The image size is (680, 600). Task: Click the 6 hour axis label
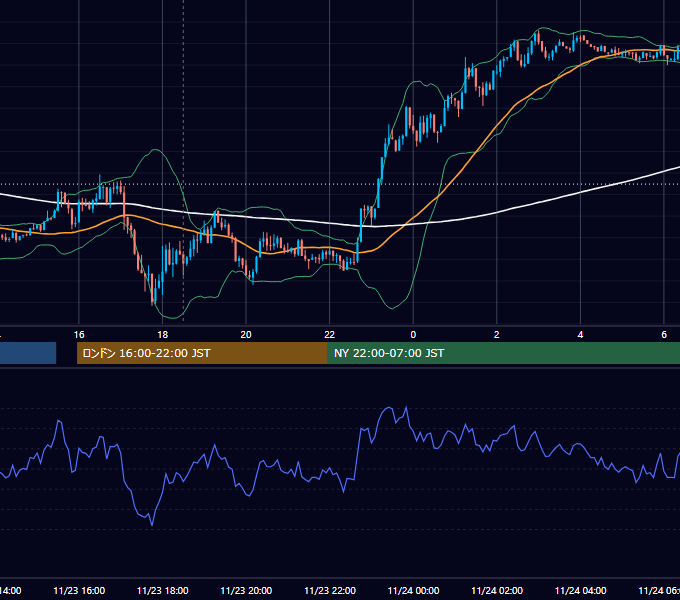click(x=664, y=335)
